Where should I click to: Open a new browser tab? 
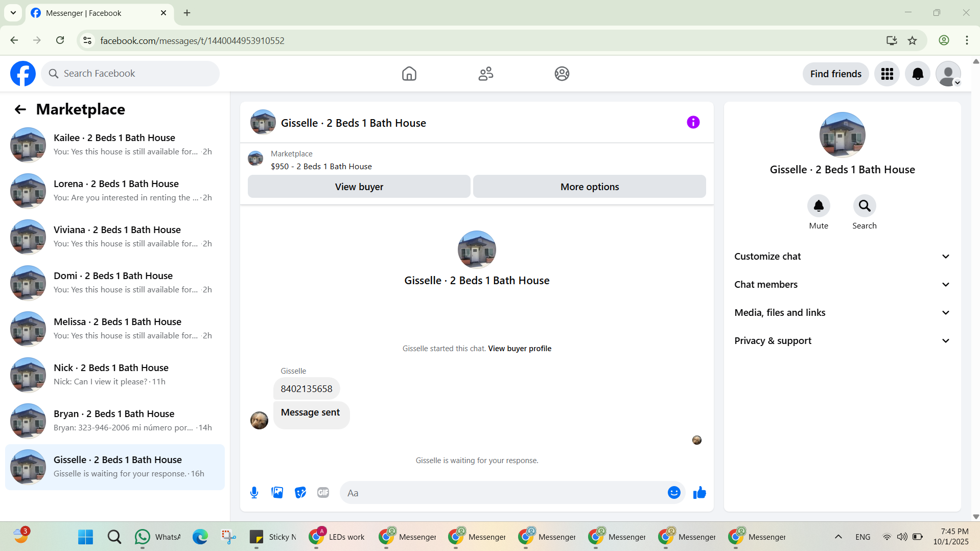[x=187, y=13]
